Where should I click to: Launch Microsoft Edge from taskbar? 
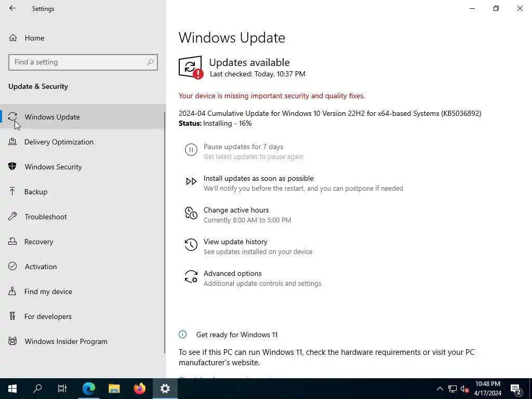(x=89, y=389)
